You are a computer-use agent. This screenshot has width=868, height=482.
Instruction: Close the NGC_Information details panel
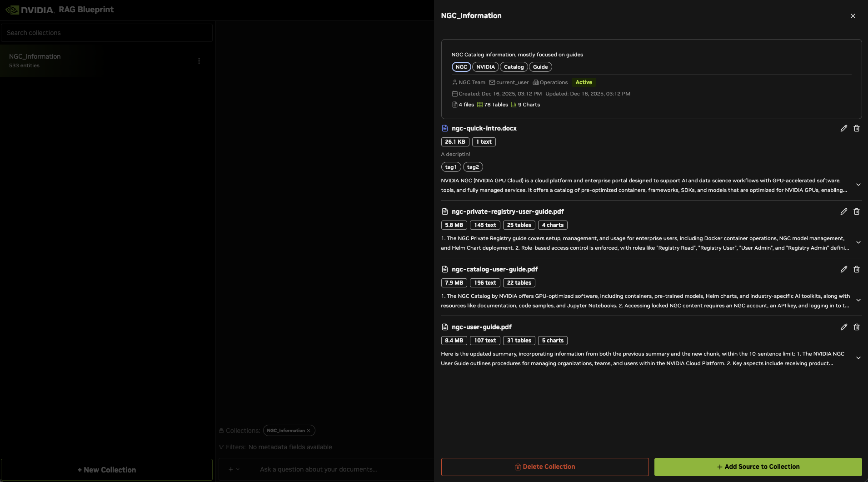coord(853,16)
